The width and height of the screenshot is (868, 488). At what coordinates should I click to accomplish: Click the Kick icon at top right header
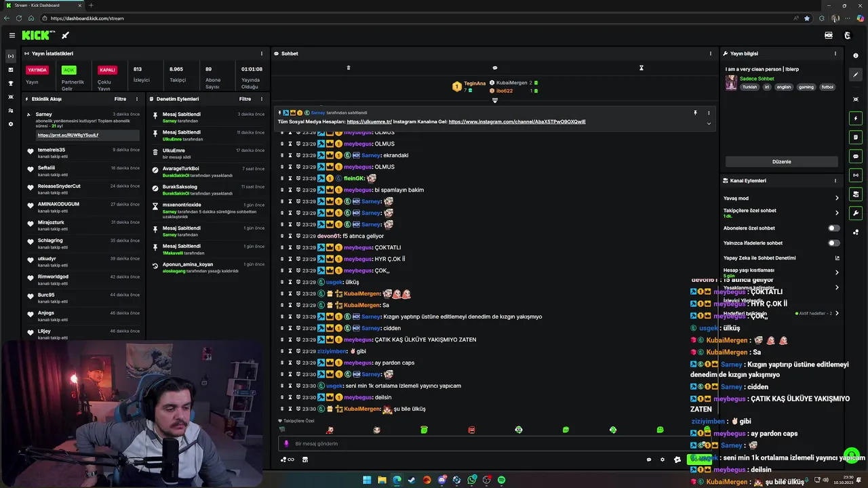847,35
